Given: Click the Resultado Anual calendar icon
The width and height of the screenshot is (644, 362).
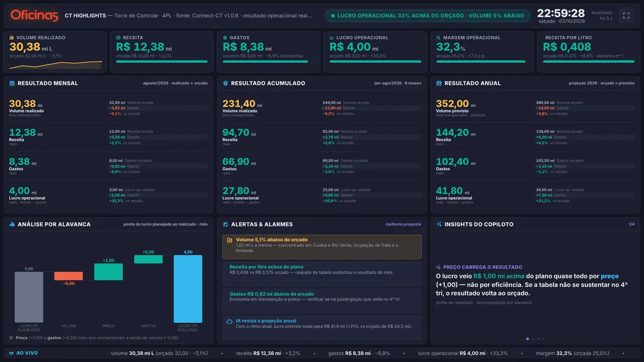Looking at the screenshot, I should [x=439, y=83].
